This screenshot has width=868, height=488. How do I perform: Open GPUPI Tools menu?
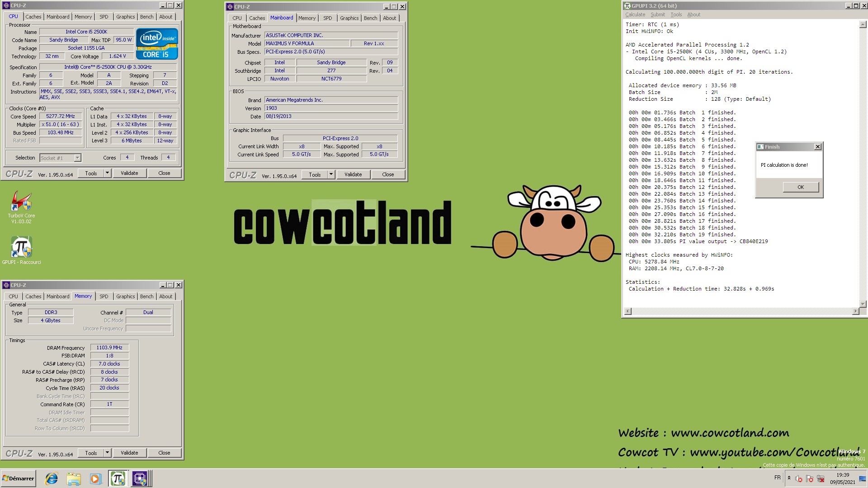[676, 14]
